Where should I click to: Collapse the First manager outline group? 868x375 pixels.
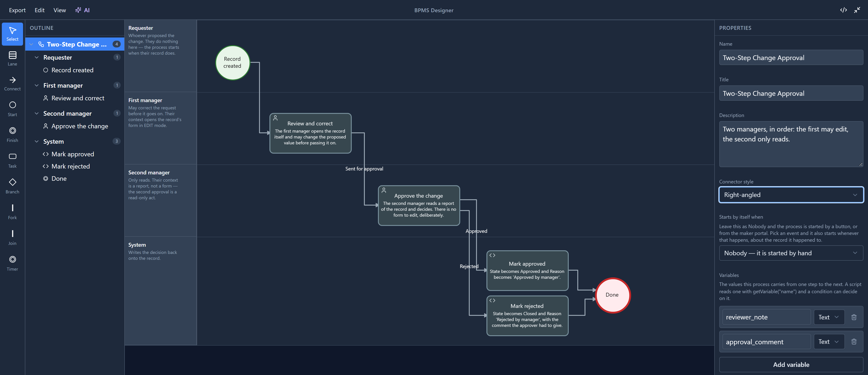(x=37, y=85)
